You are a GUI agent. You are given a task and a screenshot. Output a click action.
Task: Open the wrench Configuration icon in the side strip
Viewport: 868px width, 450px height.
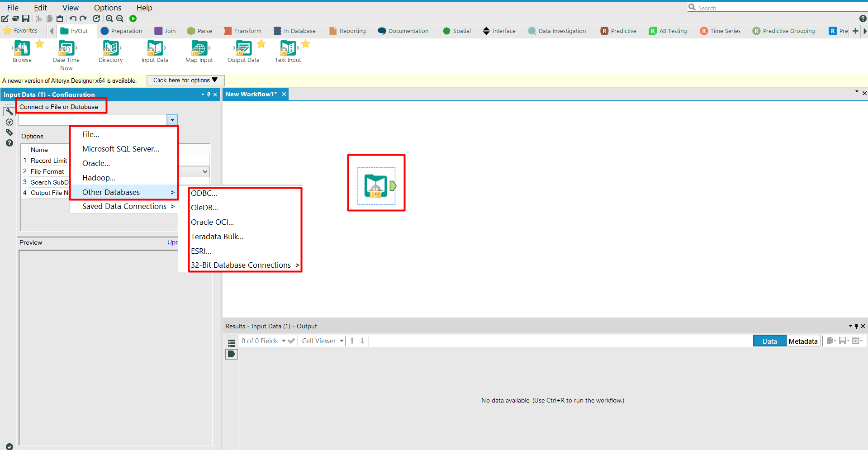[x=9, y=112]
